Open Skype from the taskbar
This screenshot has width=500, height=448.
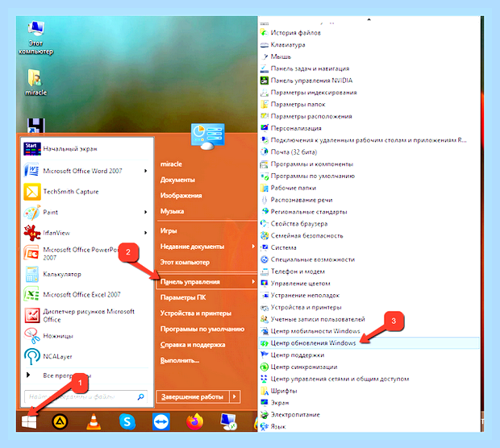pyautogui.click(x=127, y=421)
